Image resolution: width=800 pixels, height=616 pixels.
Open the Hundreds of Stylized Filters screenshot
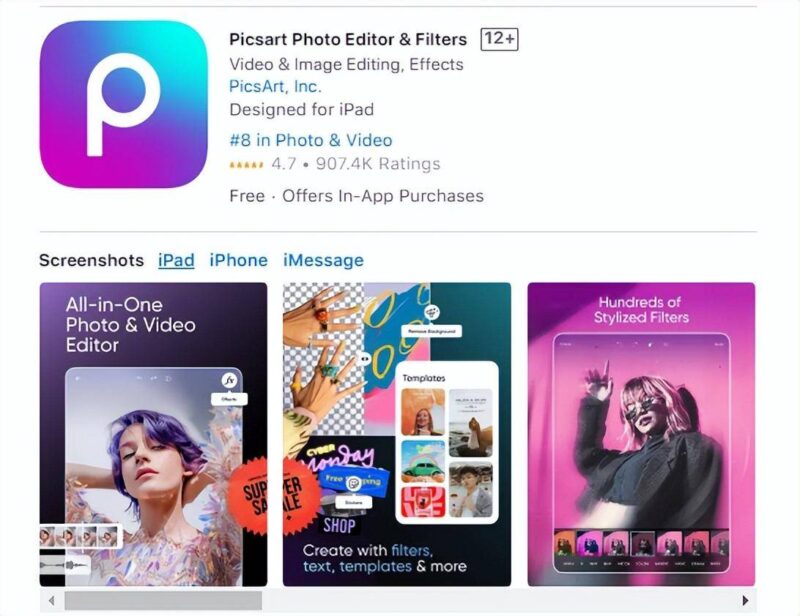641,434
